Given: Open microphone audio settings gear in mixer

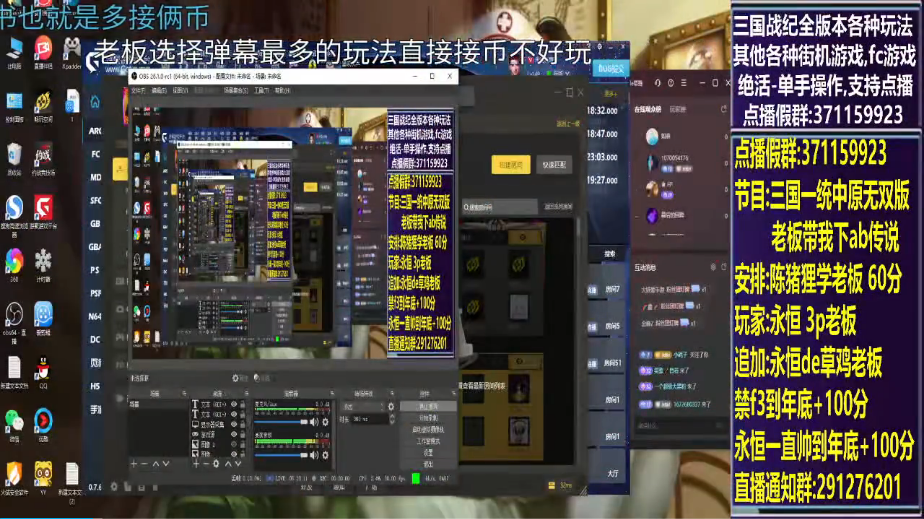Looking at the screenshot, I should click(325, 422).
